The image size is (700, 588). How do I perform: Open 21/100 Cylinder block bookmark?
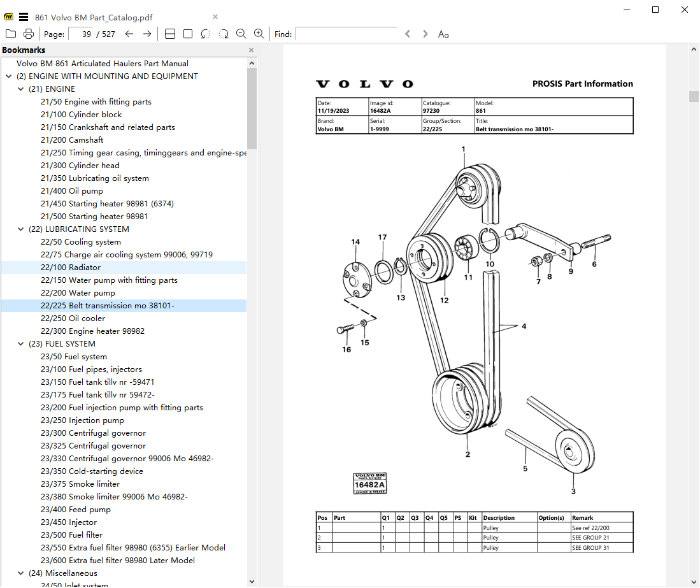[x=82, y=114]
